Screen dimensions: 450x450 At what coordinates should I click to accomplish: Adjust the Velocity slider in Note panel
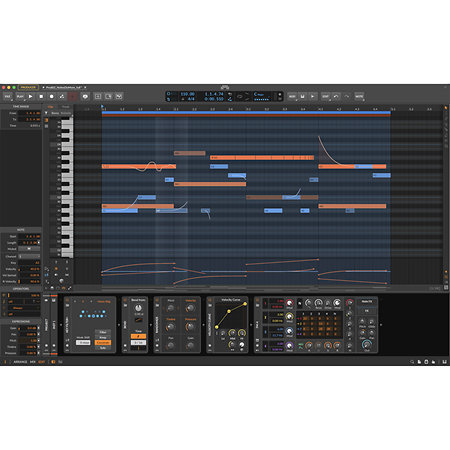pos(29,269)
